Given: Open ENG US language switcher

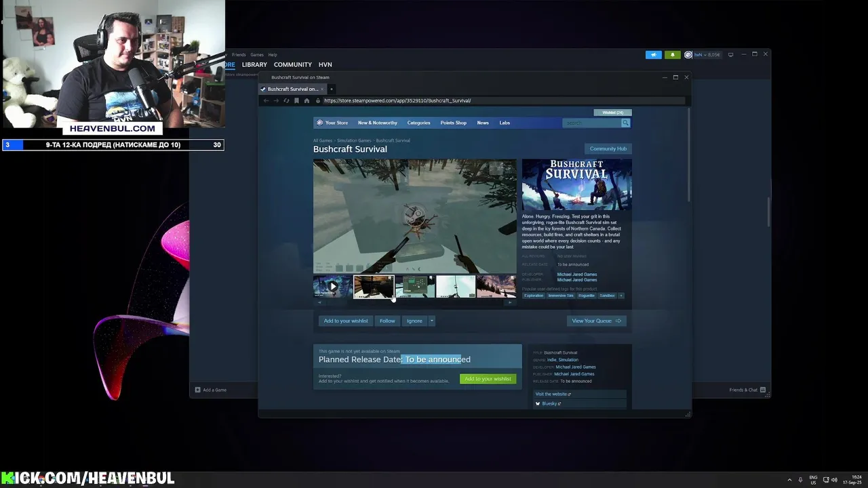Looking at the screenshot, I should coord(813,480).
